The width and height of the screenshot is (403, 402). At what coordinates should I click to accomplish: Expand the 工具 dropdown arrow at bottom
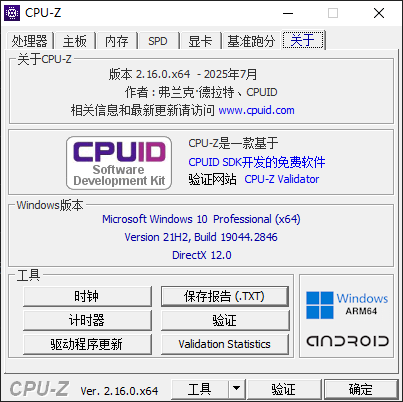[x=236, y=389]
